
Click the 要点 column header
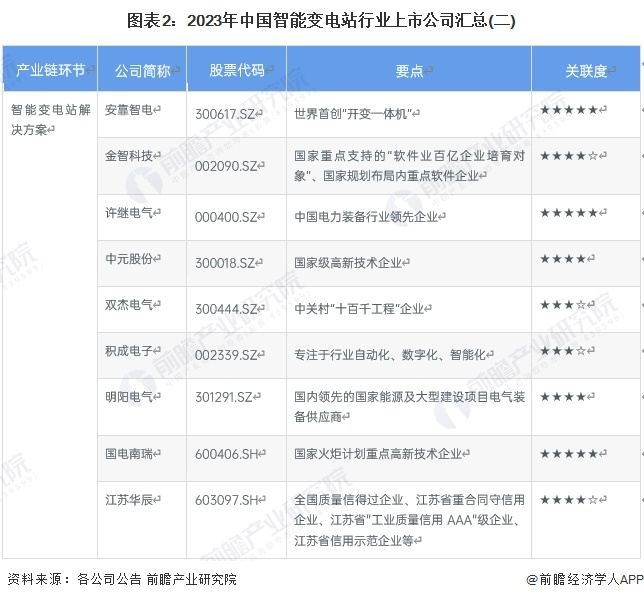pos(409,71)
